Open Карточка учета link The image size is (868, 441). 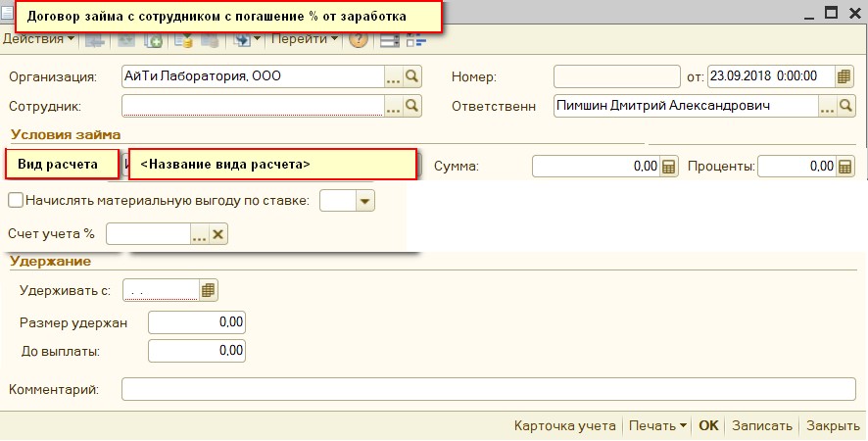(564, 426)
